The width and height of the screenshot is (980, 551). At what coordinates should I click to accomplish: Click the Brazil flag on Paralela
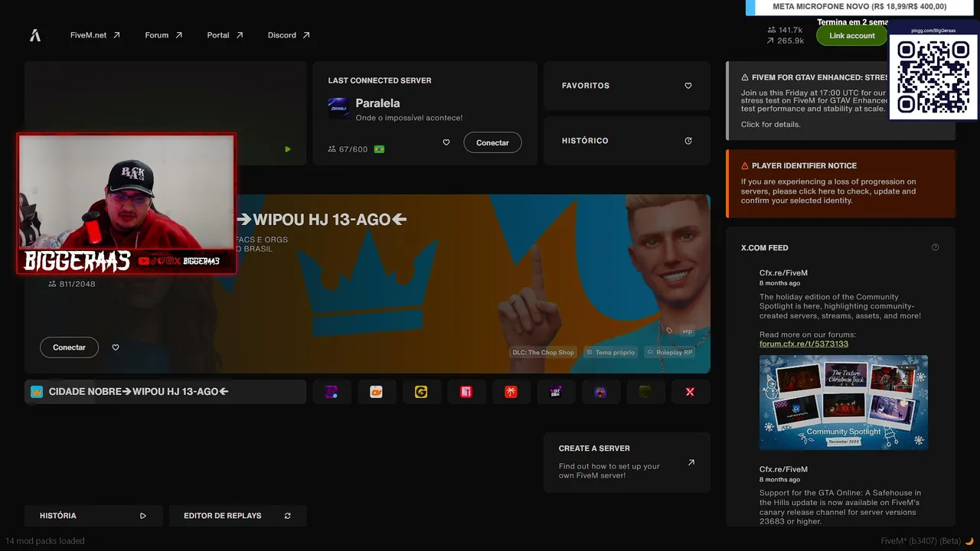[379, 149]
